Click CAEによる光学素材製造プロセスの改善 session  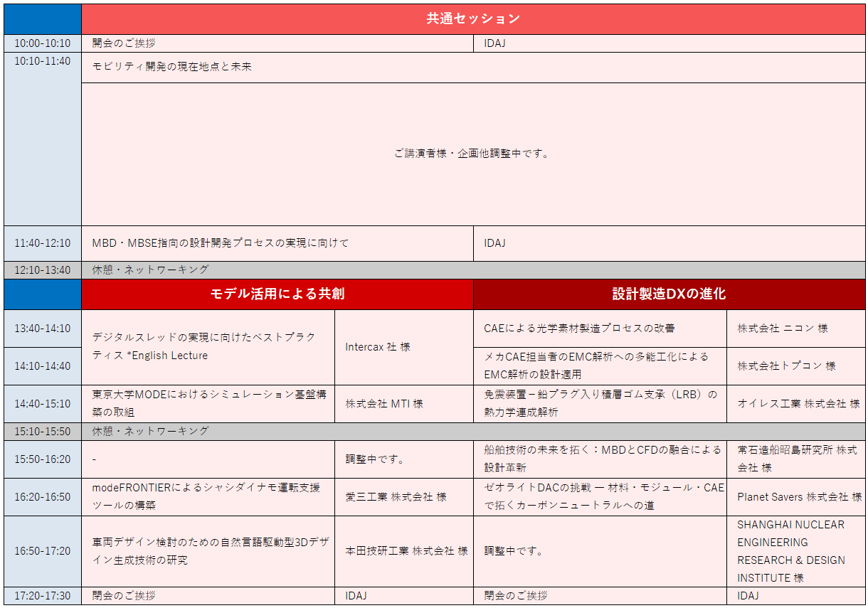[600, 329]
